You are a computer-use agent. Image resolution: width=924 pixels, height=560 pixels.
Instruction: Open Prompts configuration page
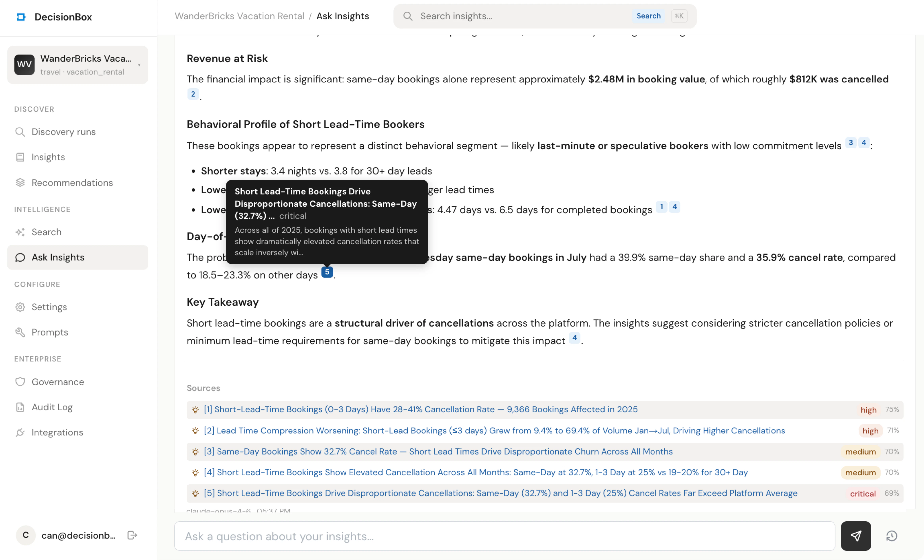(49, 332)
